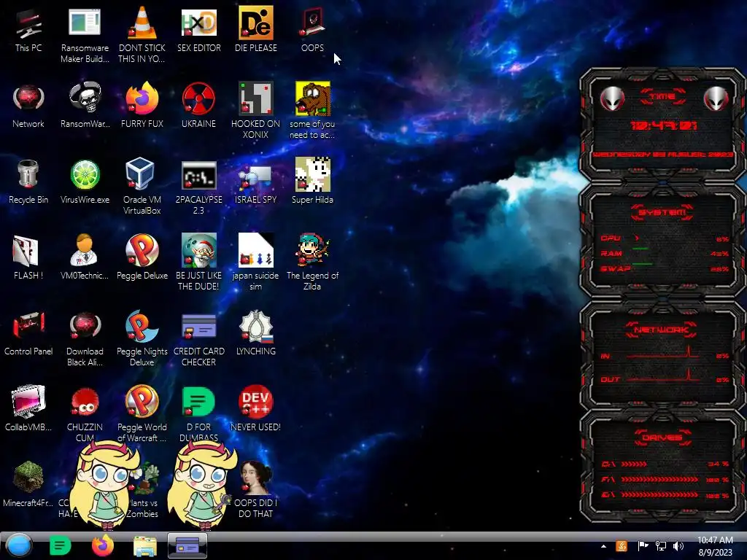747x560 pixels.
Task: Select the VLC traffic cone desktop icon
Action: (x=142, y=23)
